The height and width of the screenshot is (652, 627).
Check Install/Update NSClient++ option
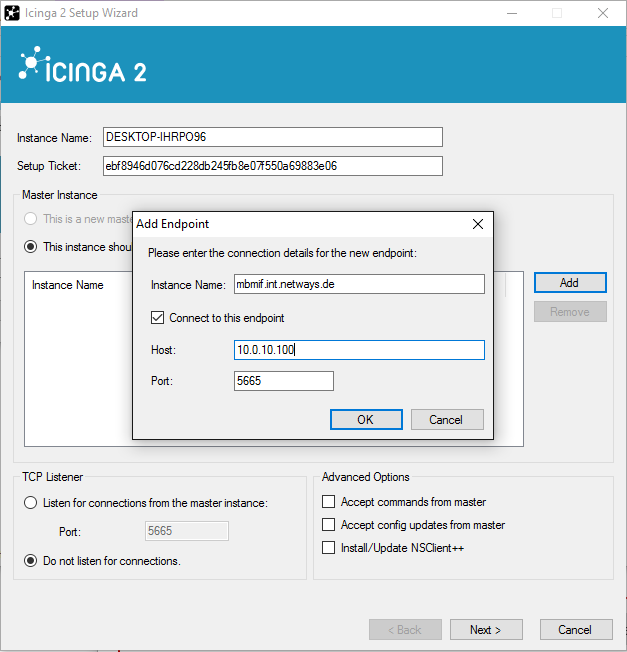328,548
